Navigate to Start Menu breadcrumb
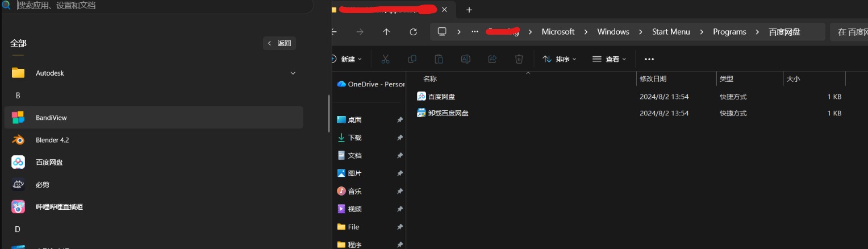 pos(671,32)
